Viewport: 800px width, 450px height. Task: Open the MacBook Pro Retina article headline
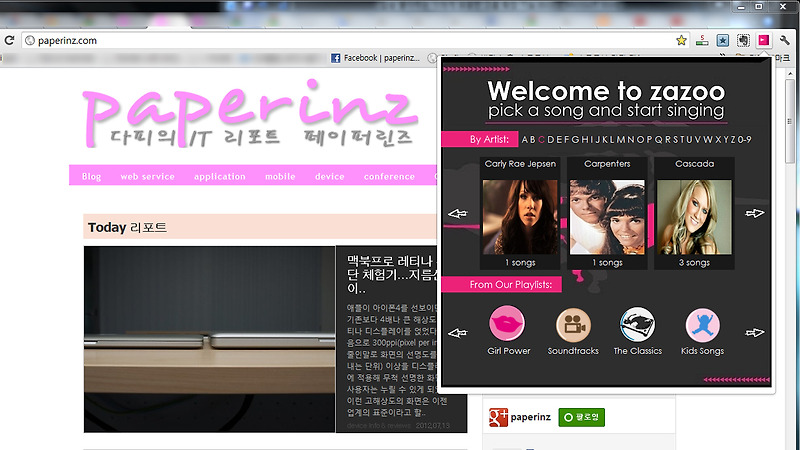pos(392,274)
